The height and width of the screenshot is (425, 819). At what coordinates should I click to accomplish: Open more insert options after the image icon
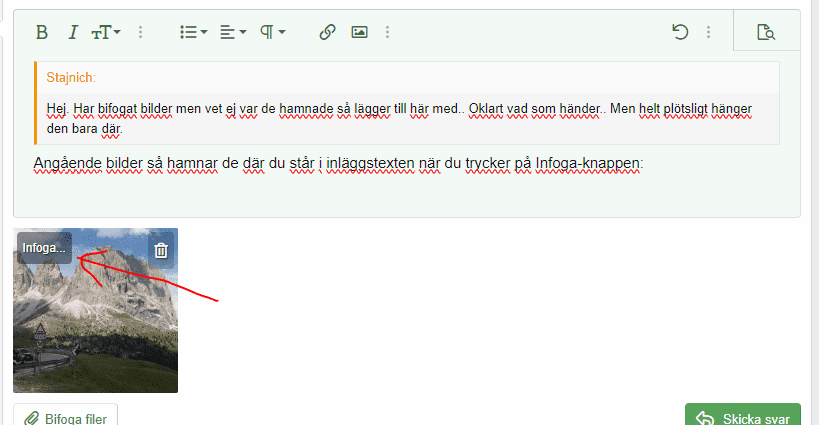coord(388,32)
